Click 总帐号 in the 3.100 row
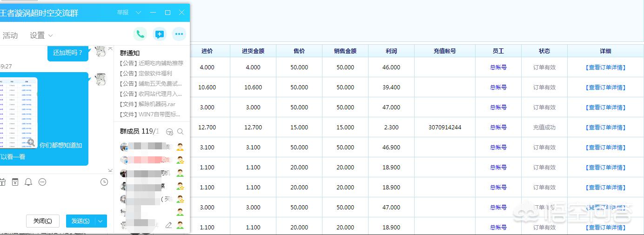Viewport: 644px width, 235px height. pyautogui.click(x=498, y=148)
